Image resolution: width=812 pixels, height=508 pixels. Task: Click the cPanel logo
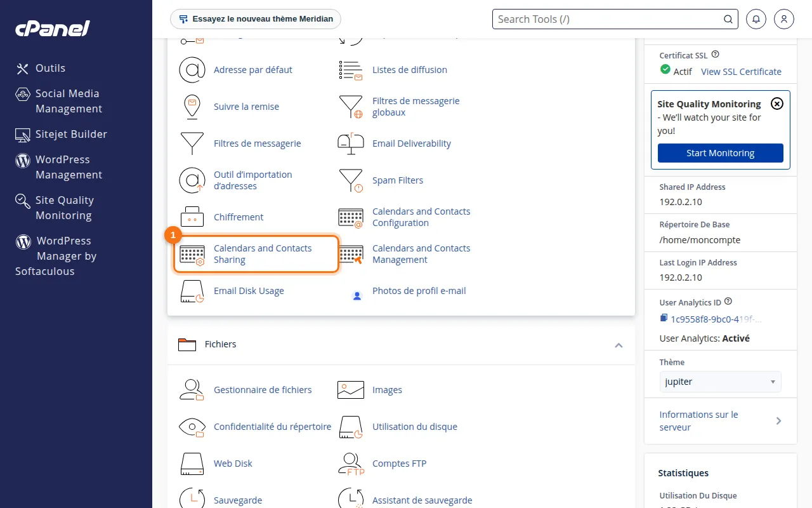pyautogui.click(x=53, y=28)
